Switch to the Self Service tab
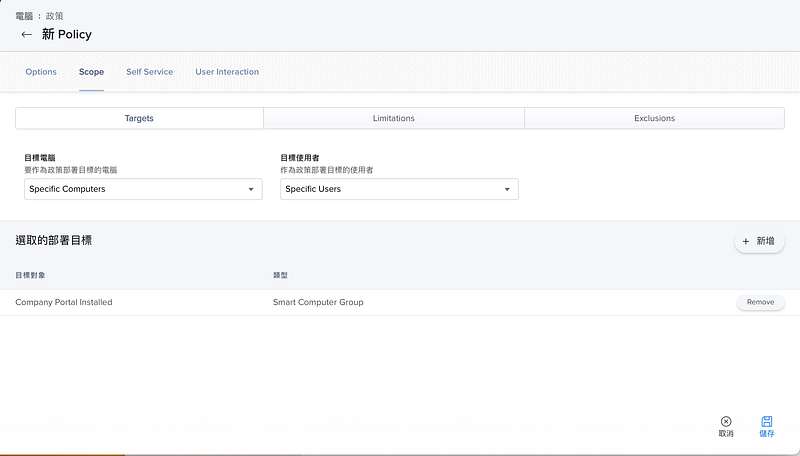800x456 pixels. (x=149, y=72)
